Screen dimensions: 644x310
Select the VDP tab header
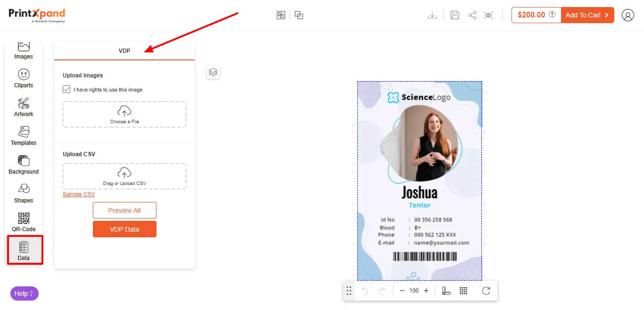click(x=124, y=50)
